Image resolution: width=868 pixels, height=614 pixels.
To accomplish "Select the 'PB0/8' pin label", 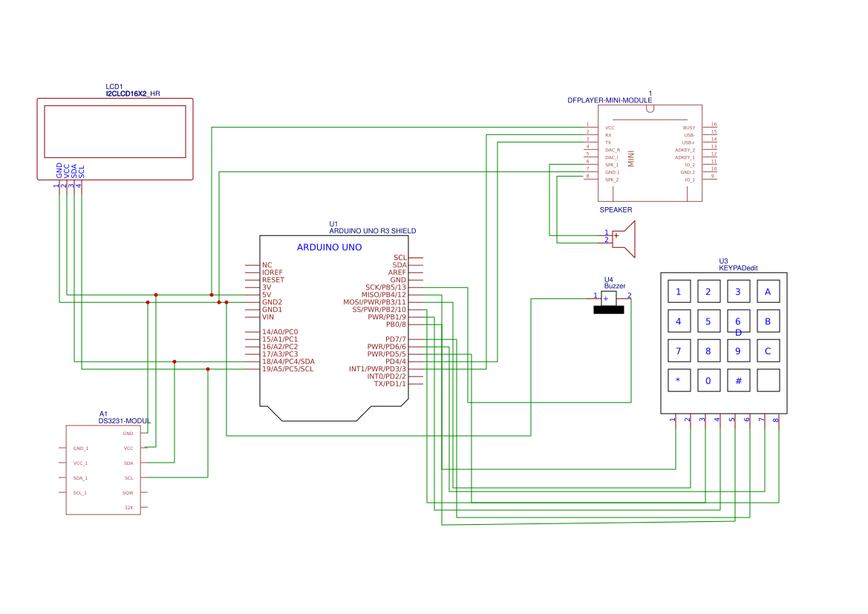I will (396, 324).
